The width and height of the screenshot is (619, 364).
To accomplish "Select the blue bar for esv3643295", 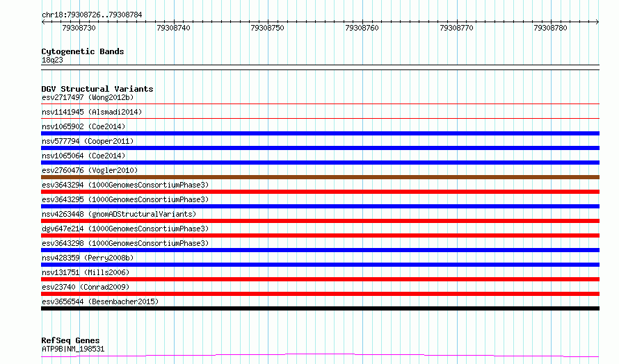I will (320, 206).
